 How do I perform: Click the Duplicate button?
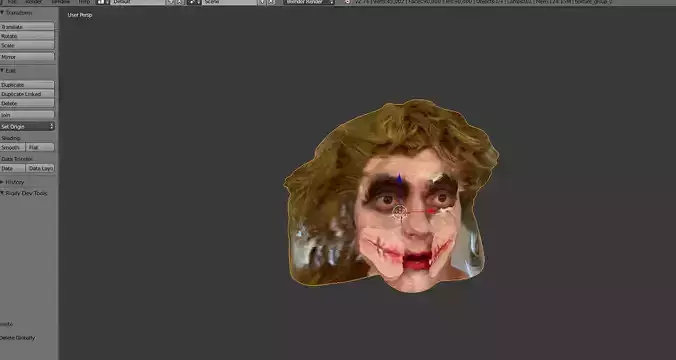coord(27,85)
